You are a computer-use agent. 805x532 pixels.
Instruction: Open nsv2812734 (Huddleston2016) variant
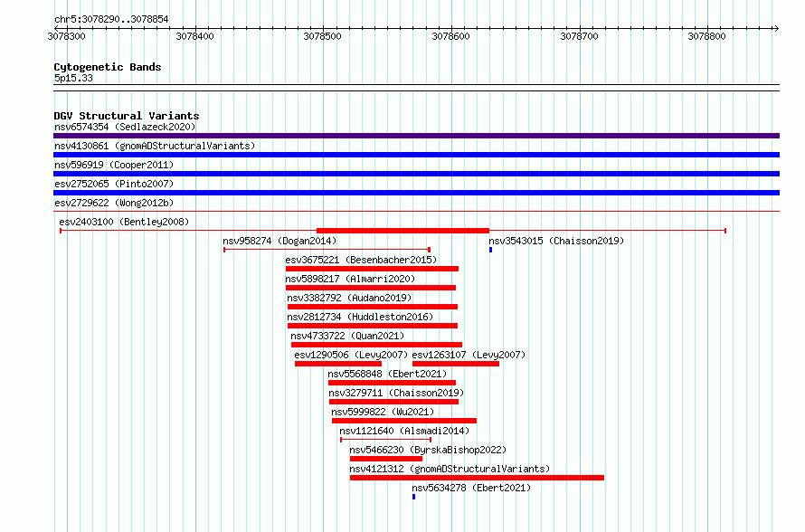(360, 317)
